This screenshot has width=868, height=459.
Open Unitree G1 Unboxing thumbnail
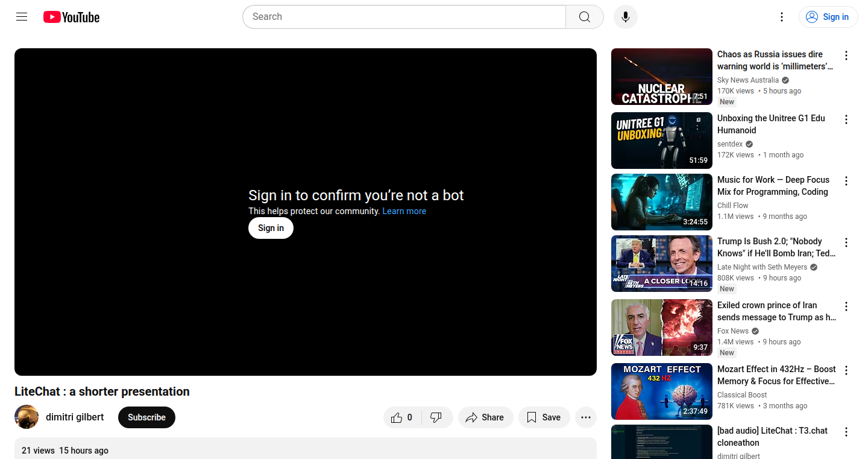coord(662,141)
